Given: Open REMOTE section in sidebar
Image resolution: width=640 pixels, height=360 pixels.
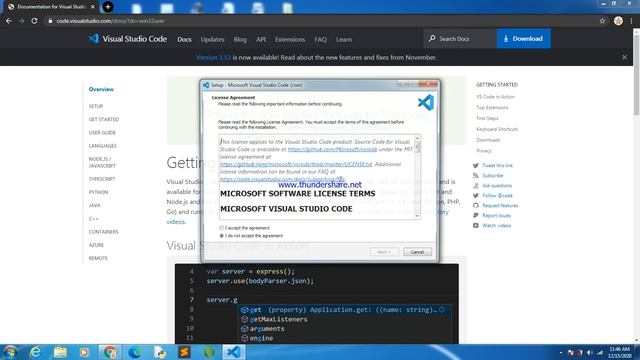Looking at the screenshot, I should [98, 258].
